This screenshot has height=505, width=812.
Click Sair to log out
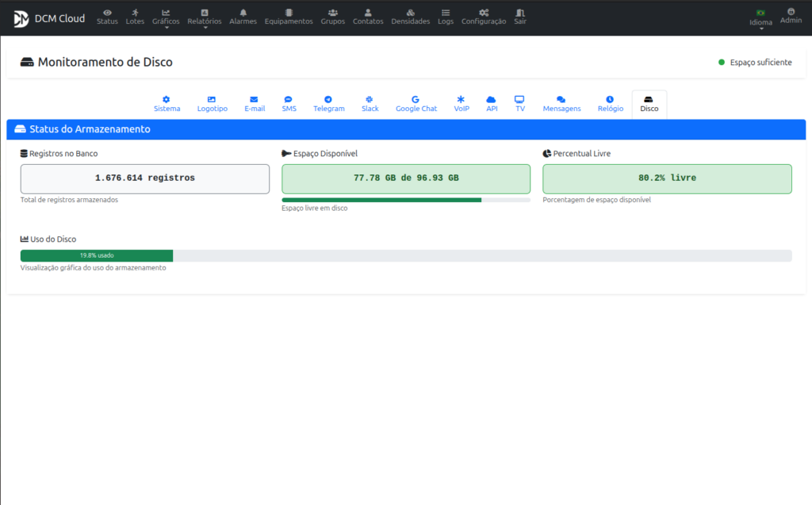520,17
